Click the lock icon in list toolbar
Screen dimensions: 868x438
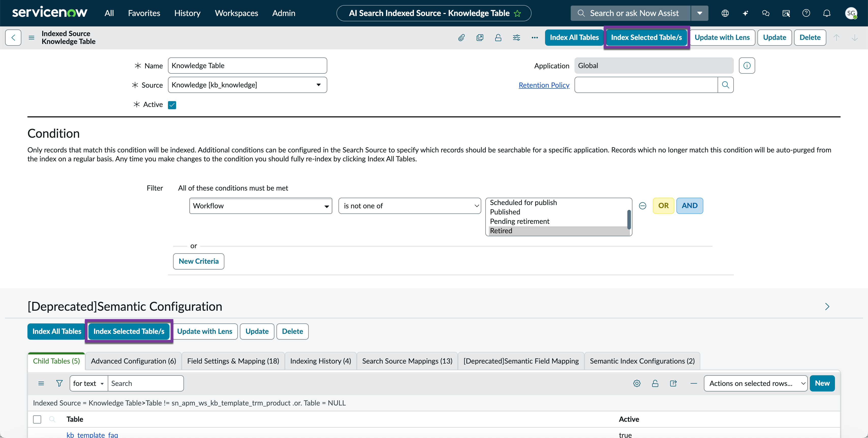(x=655, y=383)
